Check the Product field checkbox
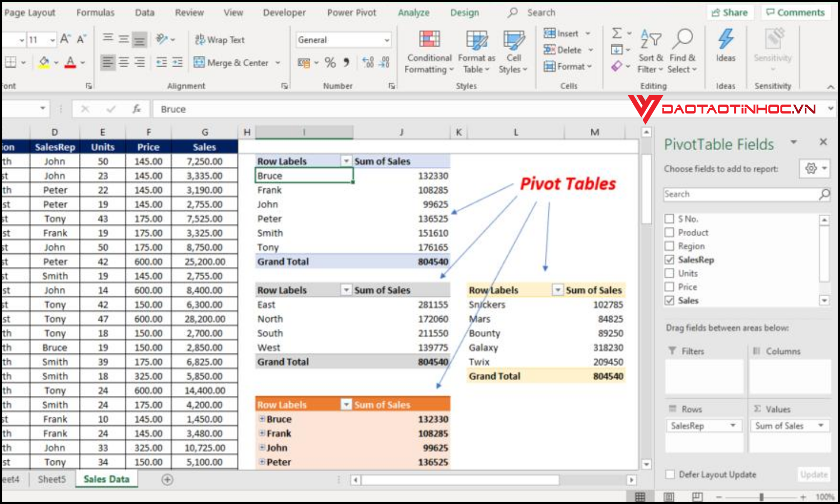Image resolution: width=840 pixels, height=504 pixels. pyautogui.click(x=670, y=232)
